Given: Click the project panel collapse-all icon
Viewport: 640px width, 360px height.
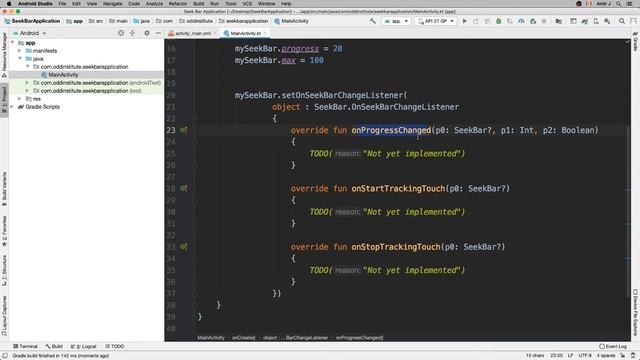Looking at the screenshot, I should click(x=132, y=33).
